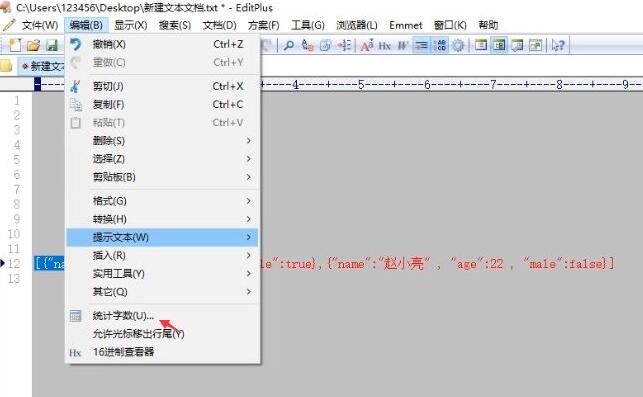This screenshot has width=643, height=397.
Task: Open the Emmet menu
Action: point(406,25)
